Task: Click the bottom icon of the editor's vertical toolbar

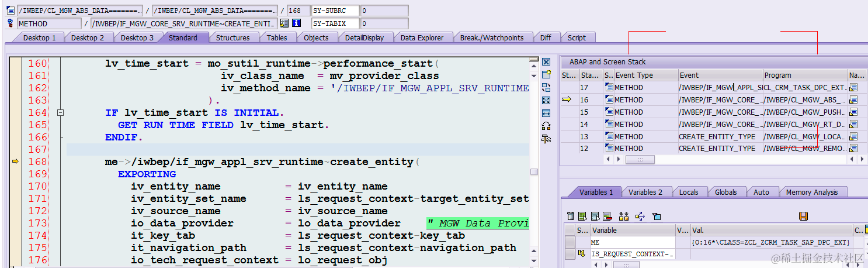Action: tap(546, 139)
